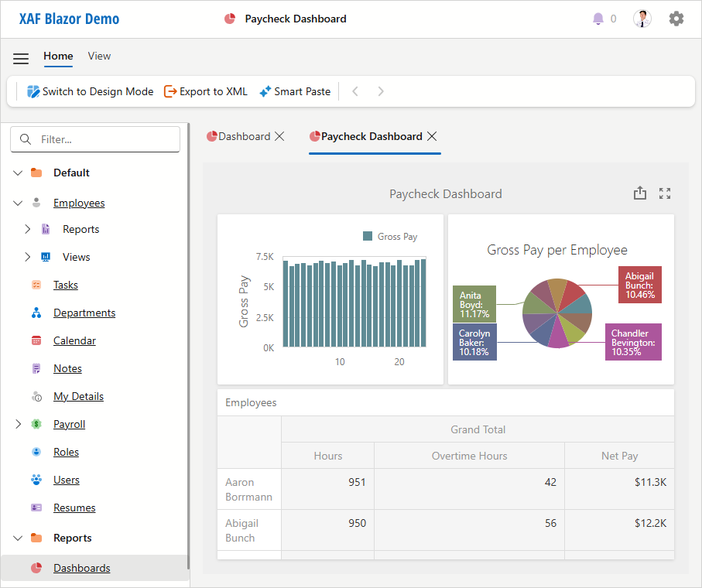The image size is (702, 588).
Task: Click the Smart Paste sparkle icon
Action: (265, 91)
